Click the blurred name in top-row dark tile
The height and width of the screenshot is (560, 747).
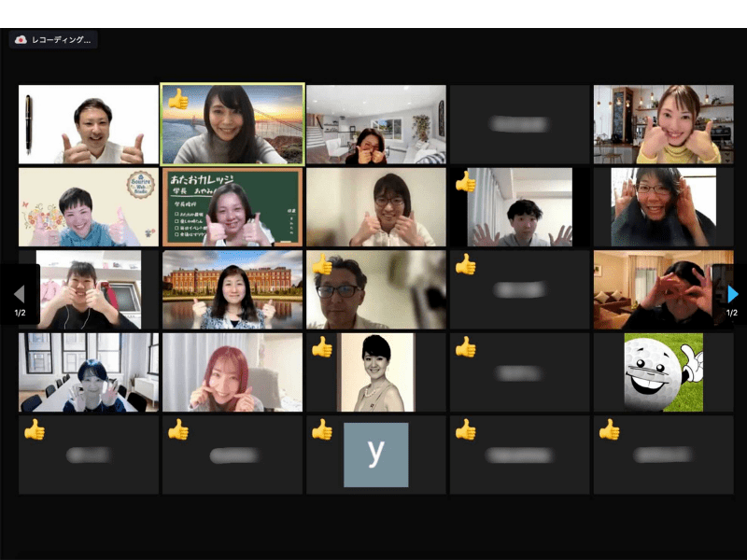(x=519, y=124)
